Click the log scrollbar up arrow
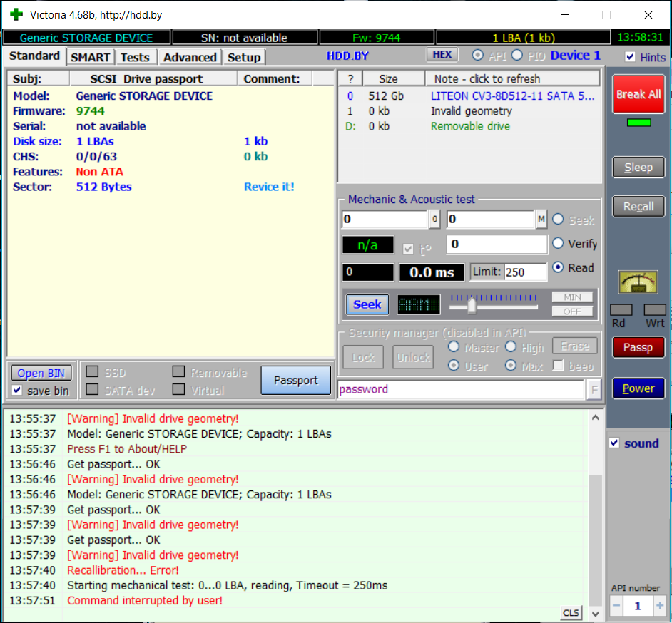The image size is (672, 623). (x=595, y=418)
